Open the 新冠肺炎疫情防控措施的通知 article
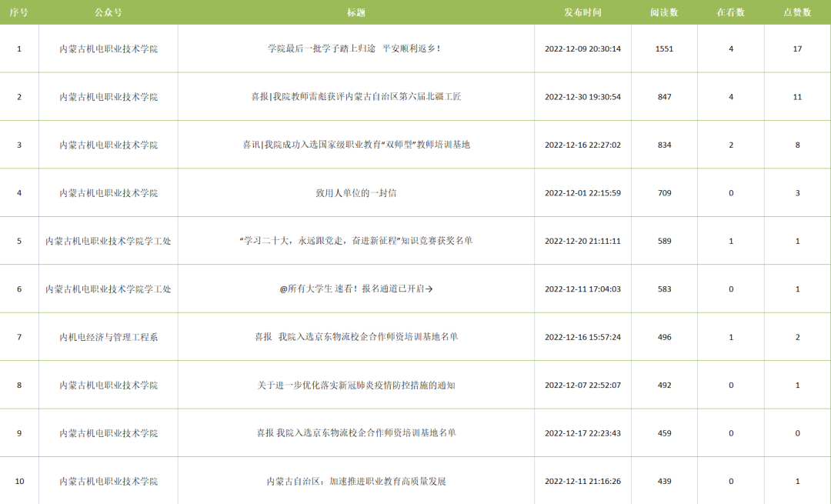The image size is (831, 504). click(355, 385)
